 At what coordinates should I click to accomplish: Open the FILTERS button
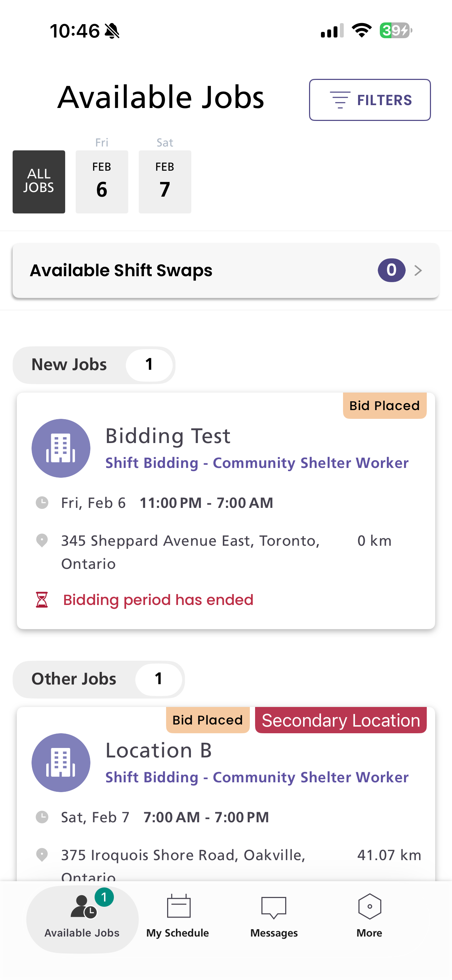(369, 100)
